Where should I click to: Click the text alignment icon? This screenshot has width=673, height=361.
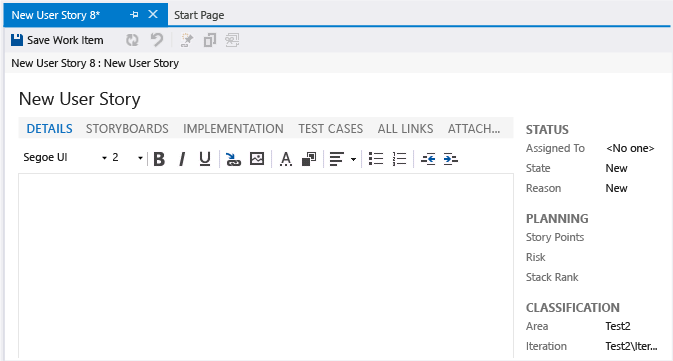336,159
